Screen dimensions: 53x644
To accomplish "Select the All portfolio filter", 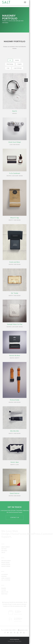I will (10, 60).
